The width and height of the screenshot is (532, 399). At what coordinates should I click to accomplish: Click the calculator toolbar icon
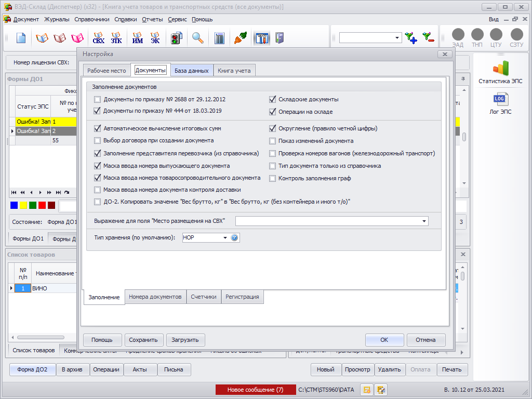point(219,38)
